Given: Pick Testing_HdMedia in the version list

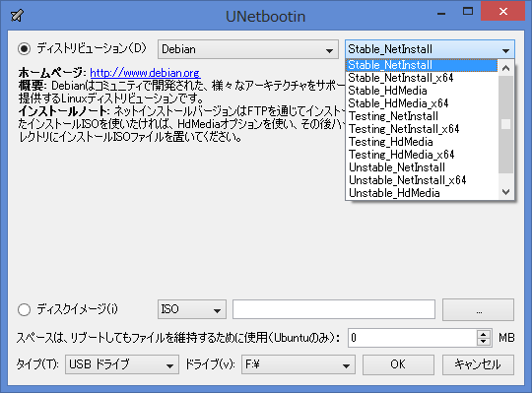Looking at the screenshot, I should pyautogui.click(x=422, y=142).
